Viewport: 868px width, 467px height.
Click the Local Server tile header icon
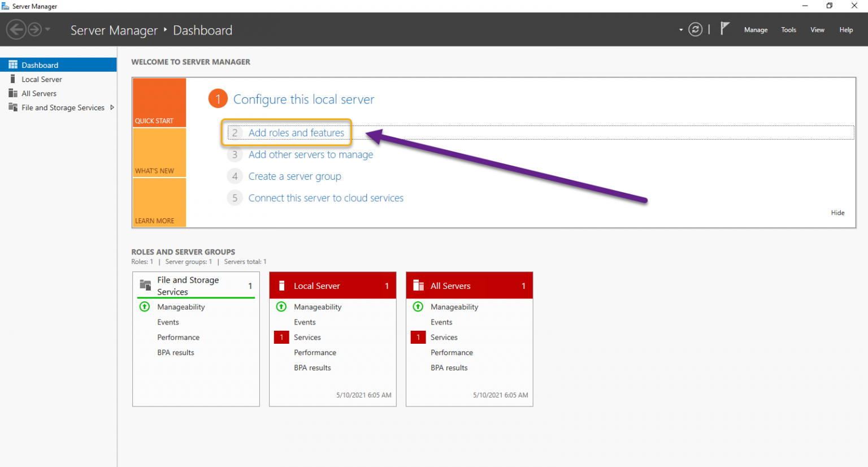pyautogui.click(x=281, y=286)
